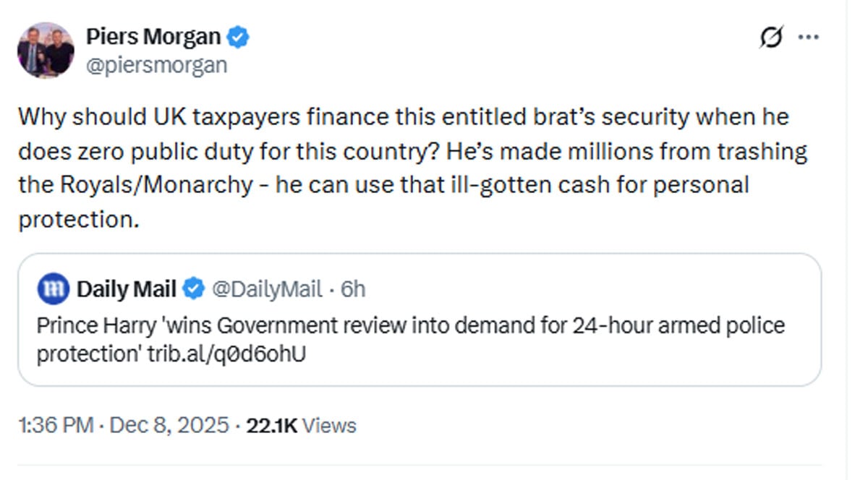Image resolution: width=868 pixels, height=480 pixels.
Task: Click the Grok slashed-circle icon
Action: 772,38
